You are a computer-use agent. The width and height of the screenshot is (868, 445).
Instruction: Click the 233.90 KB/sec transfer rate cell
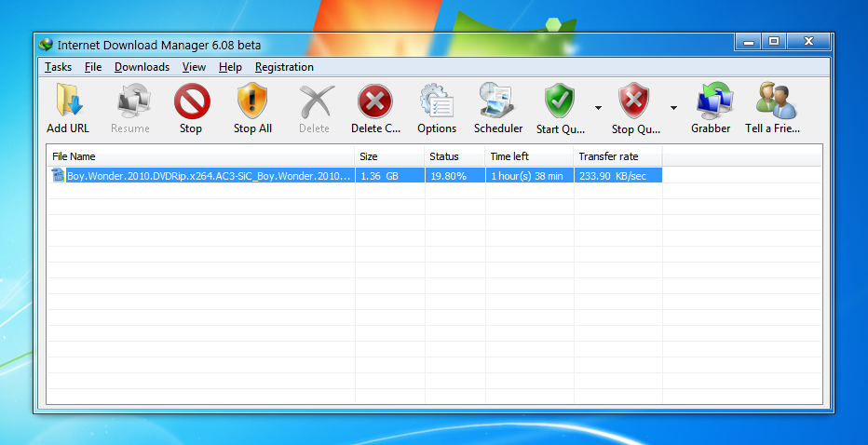[x=618, y=176]
